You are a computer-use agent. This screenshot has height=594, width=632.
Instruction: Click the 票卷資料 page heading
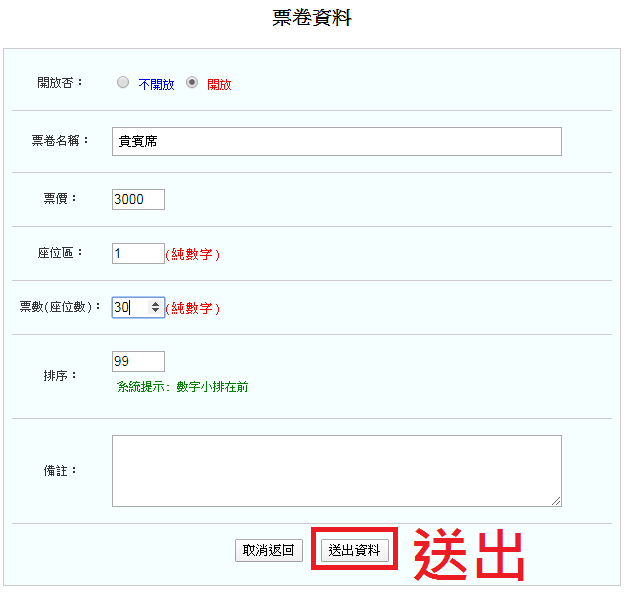coord(312,19)
